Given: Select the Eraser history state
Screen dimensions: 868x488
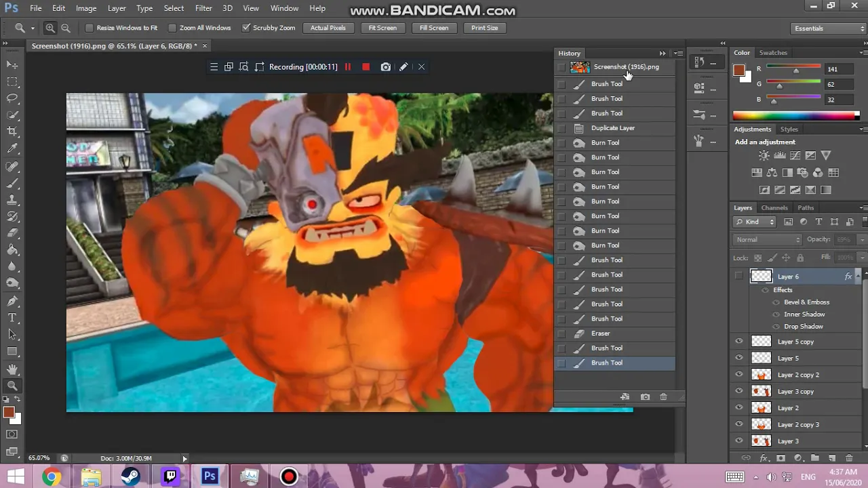Looking at the screenshot, I should coord(614,333).
